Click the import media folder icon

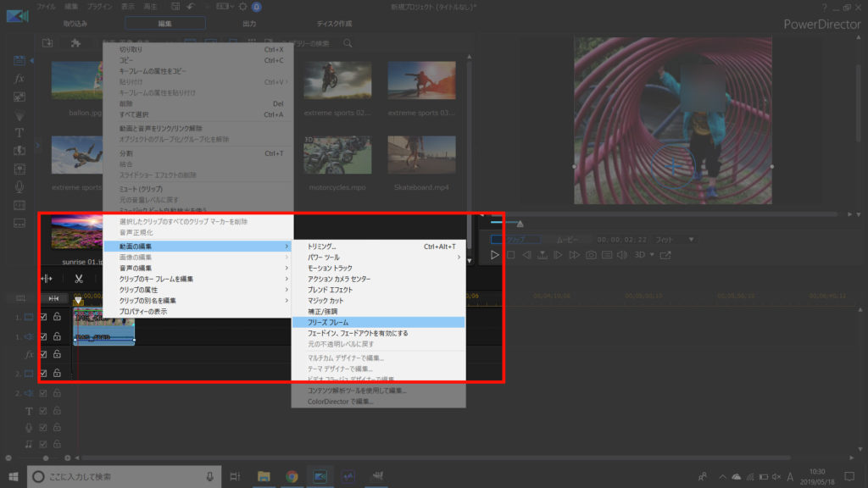48,42
